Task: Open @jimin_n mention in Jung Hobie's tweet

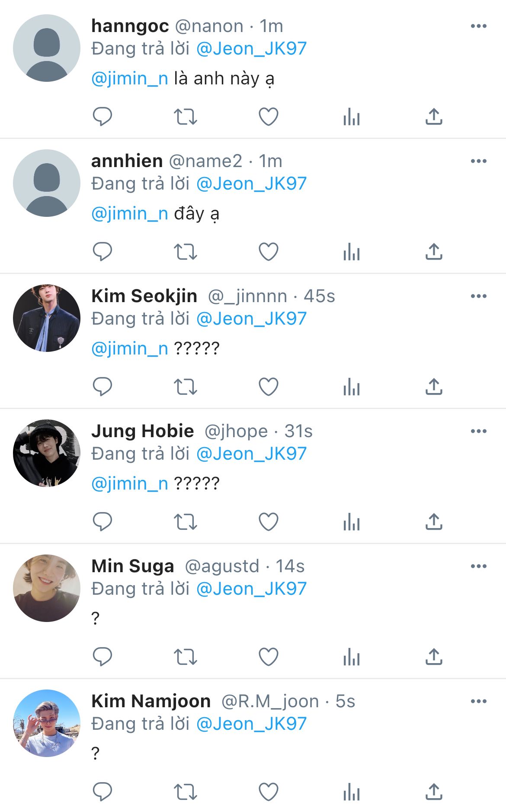Action: coord(130,483)
